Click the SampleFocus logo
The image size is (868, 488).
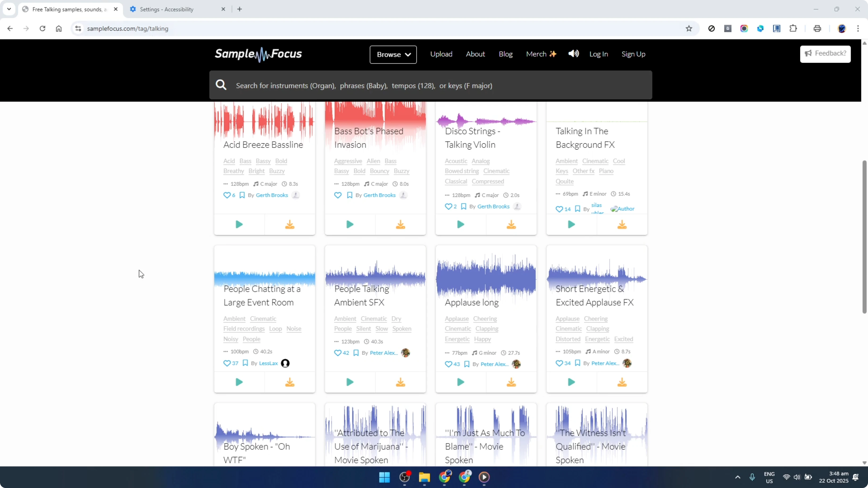259,54
